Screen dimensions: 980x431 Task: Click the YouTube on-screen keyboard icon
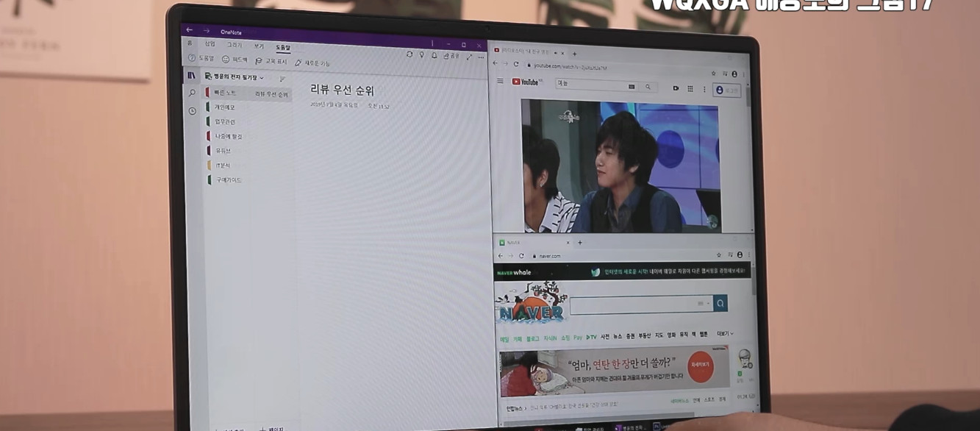pos(632,87)
